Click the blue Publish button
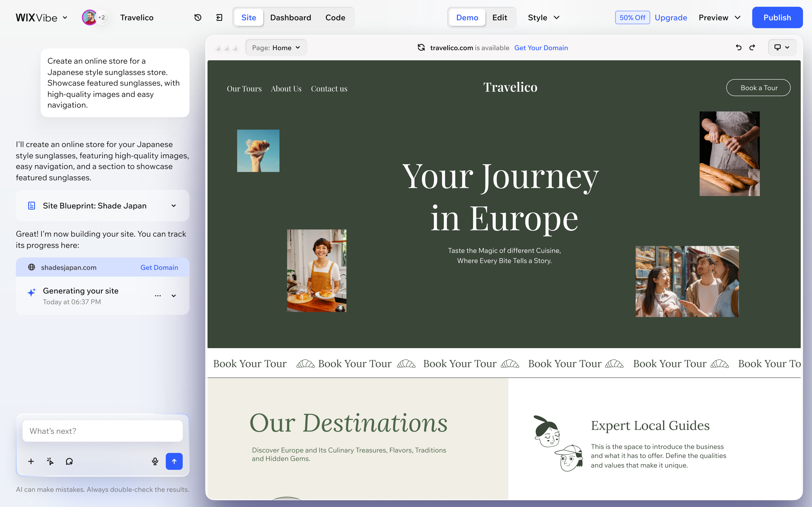This screenshot has width=812, height=507. point(777,17)
